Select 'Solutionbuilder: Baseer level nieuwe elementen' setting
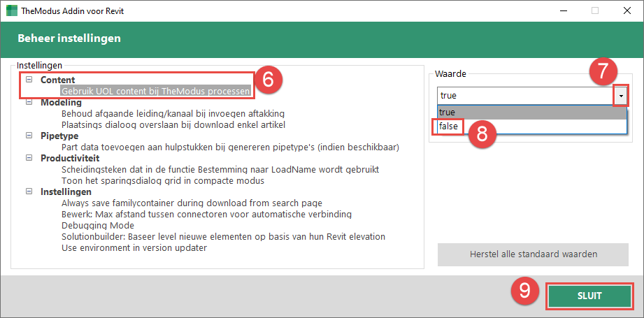This screenshot has height=318, width=644. click(223, 236)
